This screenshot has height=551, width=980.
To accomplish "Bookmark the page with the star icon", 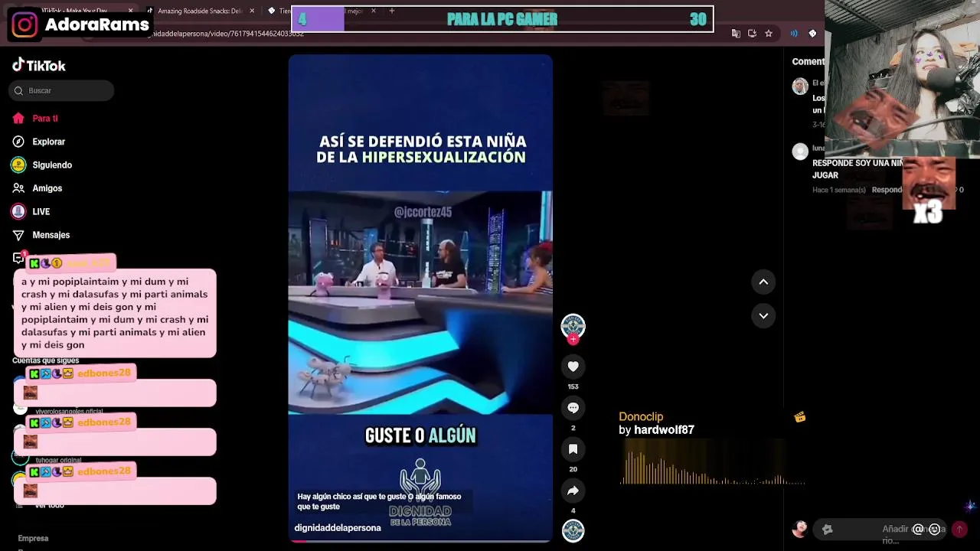I will pos(768,34).
